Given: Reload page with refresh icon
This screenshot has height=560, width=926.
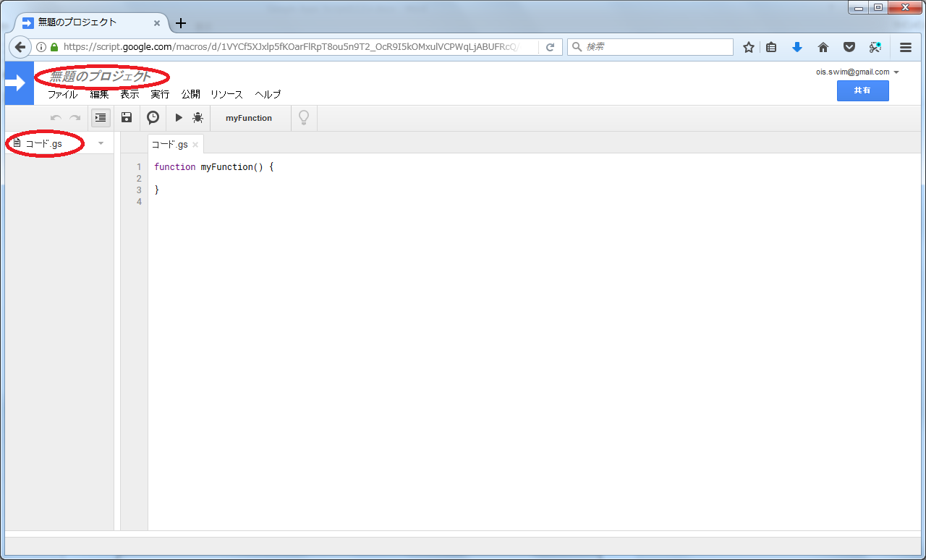Looking at the screenshot, I should tap(550, 47).
